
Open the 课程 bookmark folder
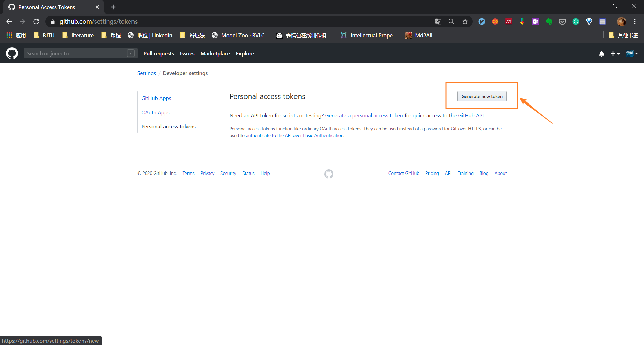point(111,35)
